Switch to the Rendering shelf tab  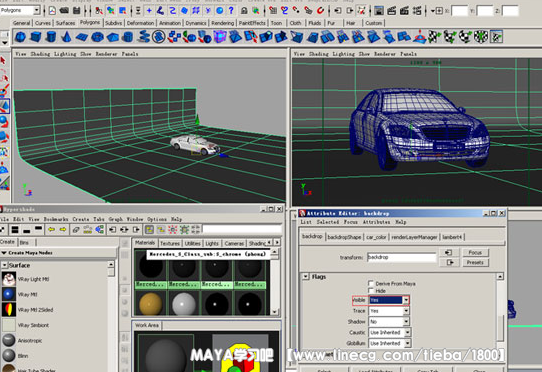click(222, 23)
